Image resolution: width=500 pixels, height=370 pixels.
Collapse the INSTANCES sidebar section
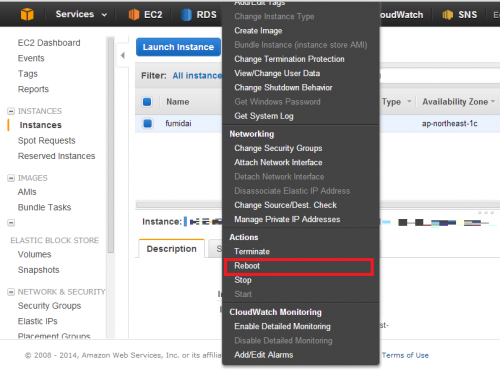(11, 111)
